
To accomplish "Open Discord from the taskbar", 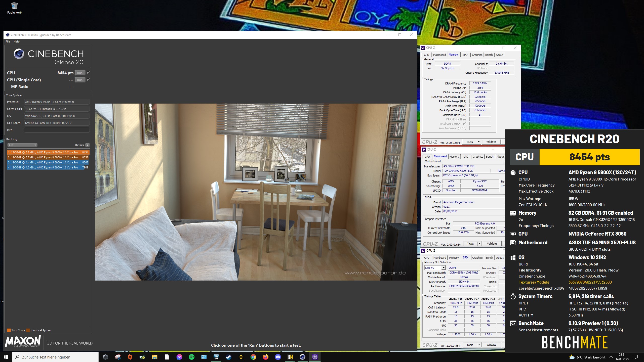I will click(x=278, y=357).
